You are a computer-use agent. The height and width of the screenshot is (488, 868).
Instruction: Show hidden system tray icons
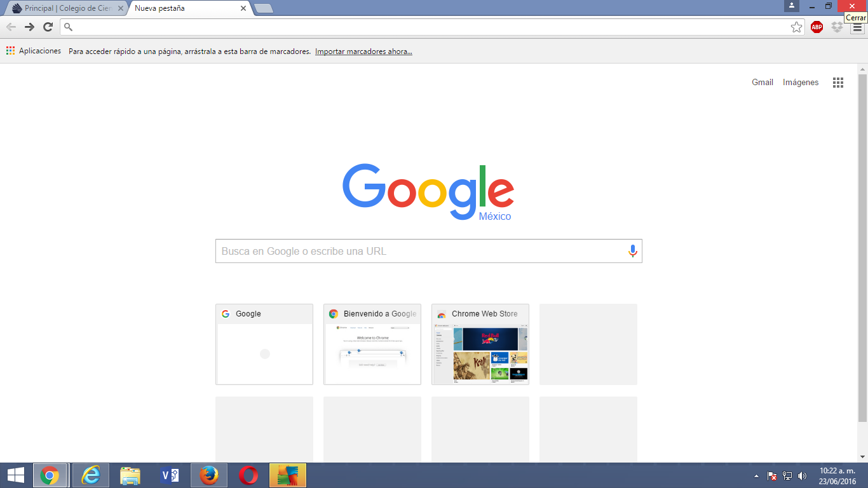pyautogui.click(x=756, y=476)
